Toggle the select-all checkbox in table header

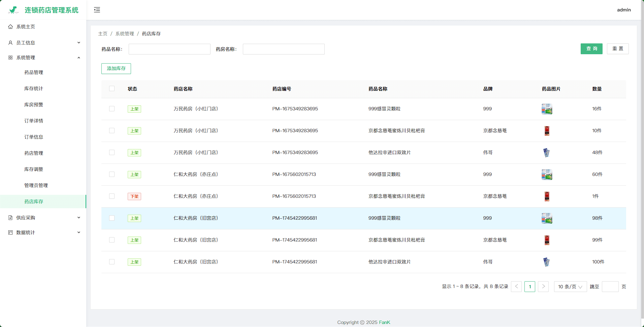[112, 88]
